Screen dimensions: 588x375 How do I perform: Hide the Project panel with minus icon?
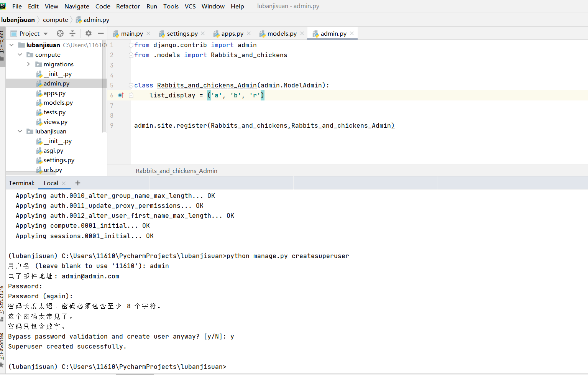(101, 33)
